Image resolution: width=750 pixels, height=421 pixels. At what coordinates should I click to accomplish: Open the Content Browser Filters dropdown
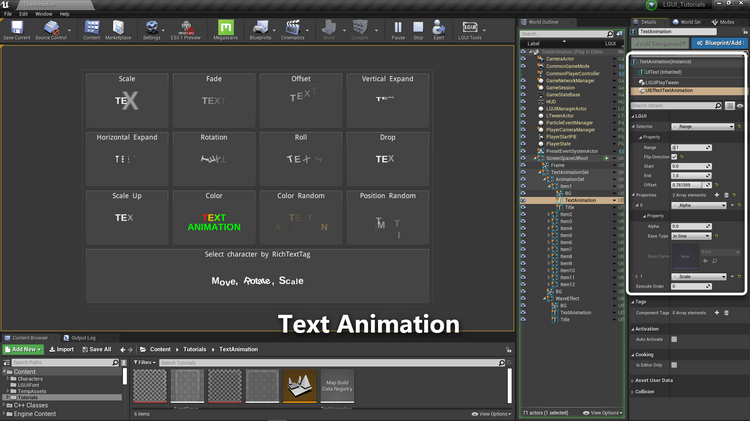pos(144,363)
